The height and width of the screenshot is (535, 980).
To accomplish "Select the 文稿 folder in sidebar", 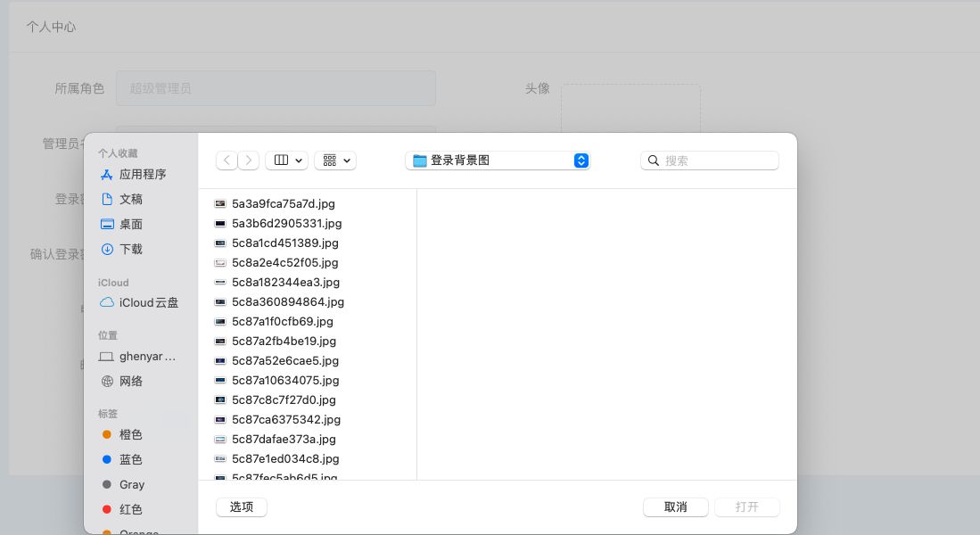I will (130, 199).
